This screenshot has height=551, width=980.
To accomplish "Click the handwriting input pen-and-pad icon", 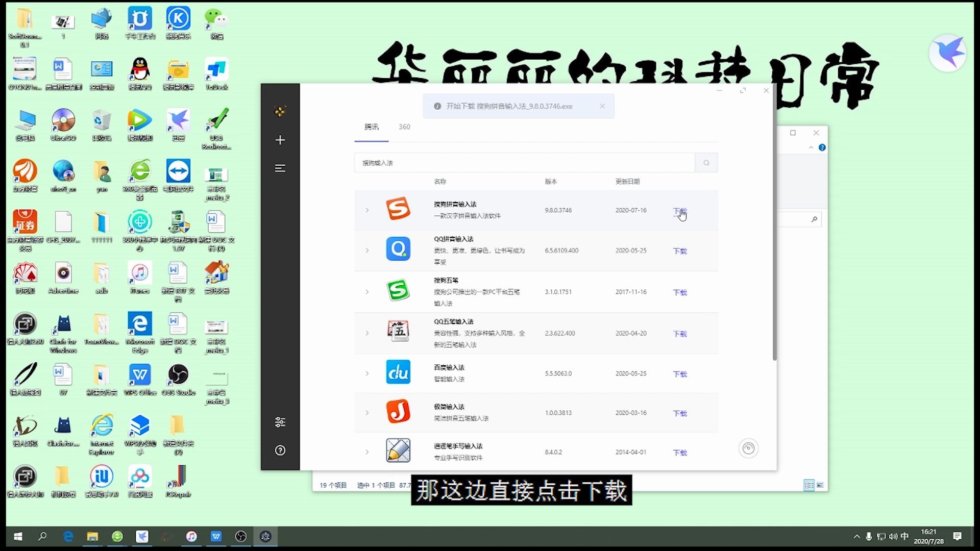I will tap(398, 450).
